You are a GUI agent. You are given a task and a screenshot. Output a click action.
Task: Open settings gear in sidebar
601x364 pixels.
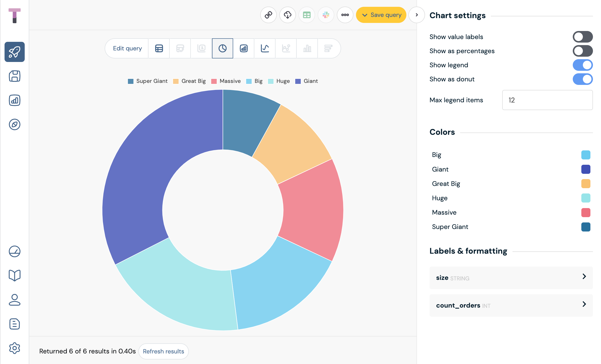tap(14, 348)
